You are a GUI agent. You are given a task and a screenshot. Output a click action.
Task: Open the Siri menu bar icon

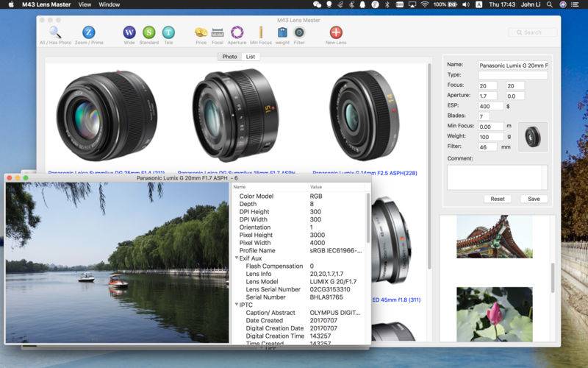(x=562, y=4)
